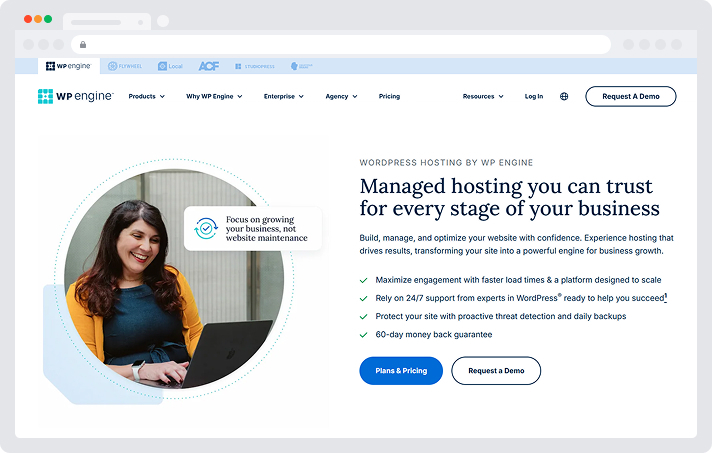This screenshot has height=453, width=712.
Task: Click the green maximize window dot
Action: tap(48, 19)
